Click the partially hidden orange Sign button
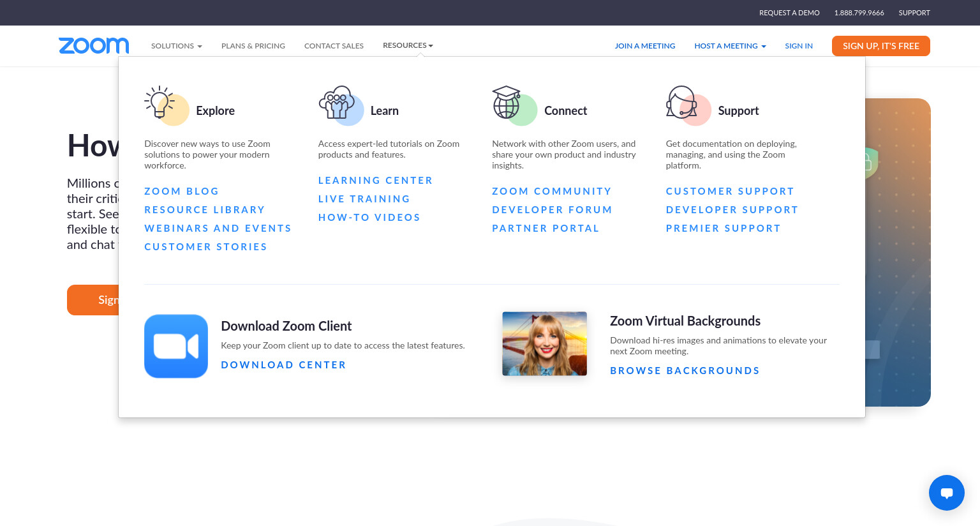Viewport: 980px width, 526px height. click(x=93, y=300)
